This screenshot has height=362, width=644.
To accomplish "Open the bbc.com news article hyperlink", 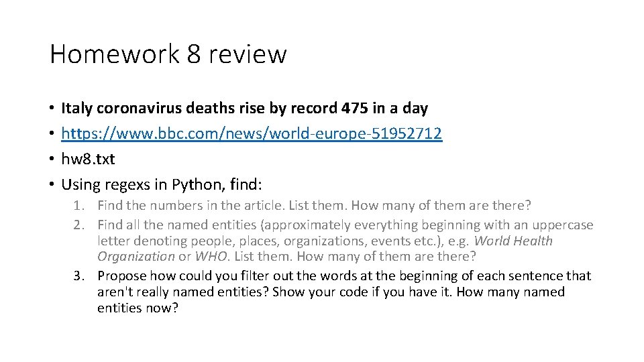I will pos(251,133).
